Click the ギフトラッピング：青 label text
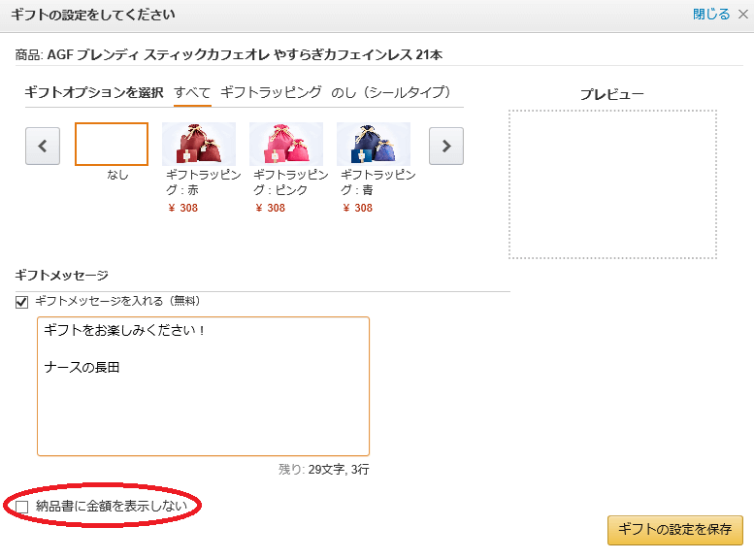This screenshot has height=560, width=754. pyautogui.click(x=377, y=182)
